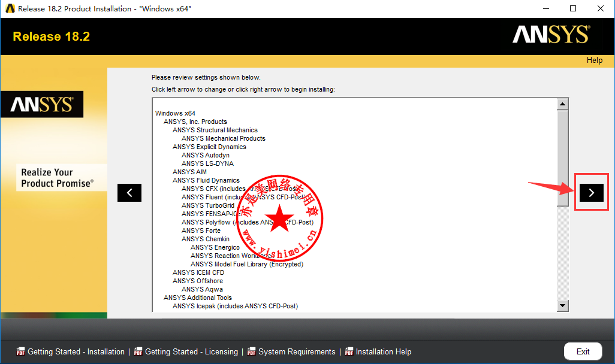Click the scroll down arrow of settings list
The height and width of the screenshot is (364, 615).
563,305
